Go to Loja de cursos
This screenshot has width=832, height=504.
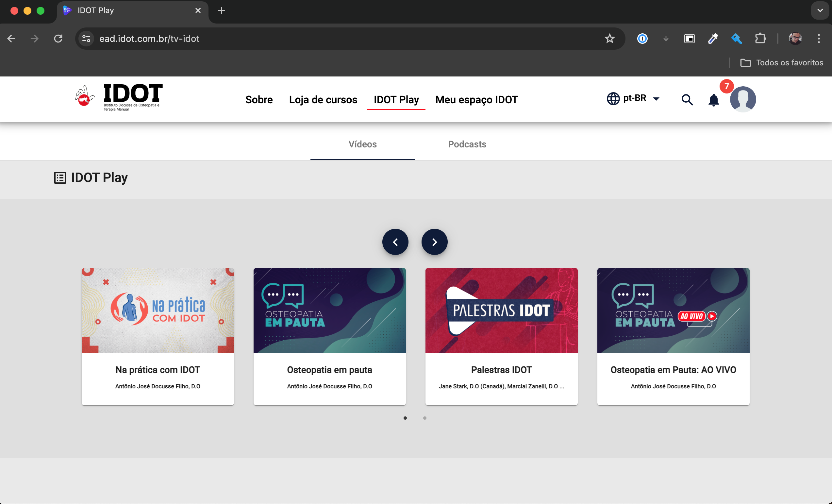tap(323, 100)
